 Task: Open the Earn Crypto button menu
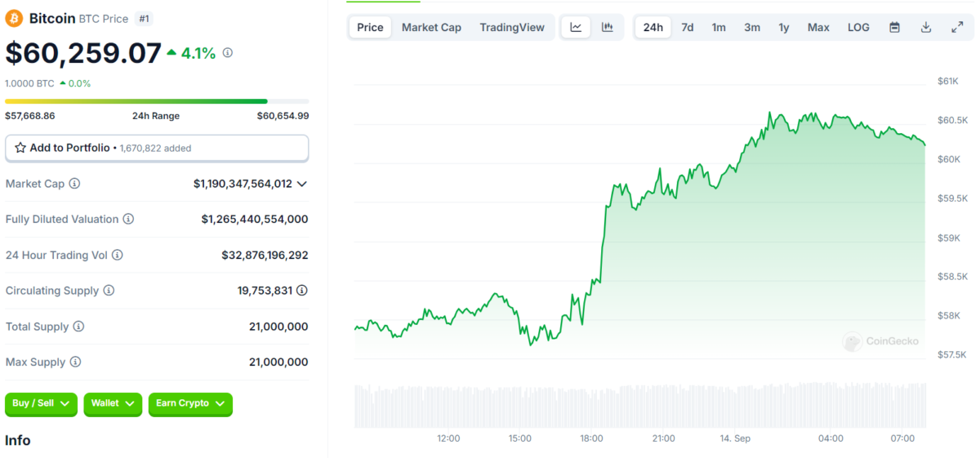[190, 403]
